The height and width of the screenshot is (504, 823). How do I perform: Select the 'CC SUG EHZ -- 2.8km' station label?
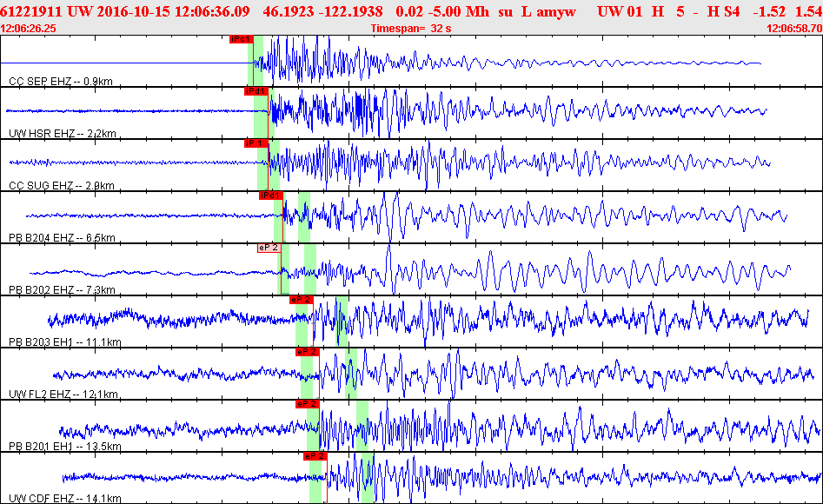pyautogui.click(x=62, y=185)
